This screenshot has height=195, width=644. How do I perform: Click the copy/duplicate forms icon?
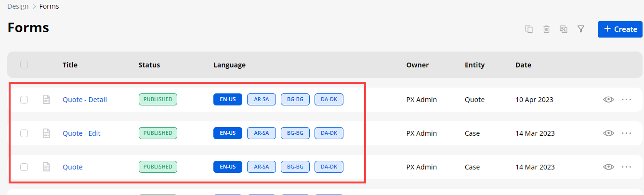point(529,29)
